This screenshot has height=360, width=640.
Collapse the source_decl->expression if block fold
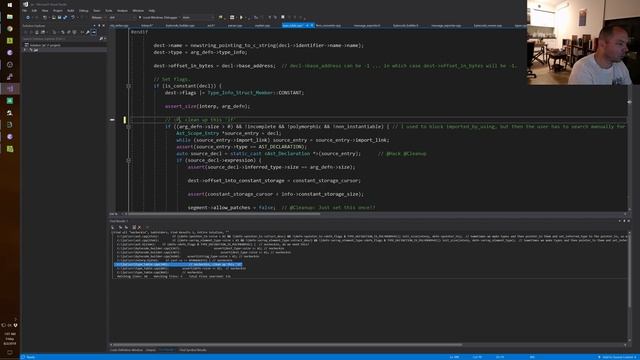(x=128, y=160)
